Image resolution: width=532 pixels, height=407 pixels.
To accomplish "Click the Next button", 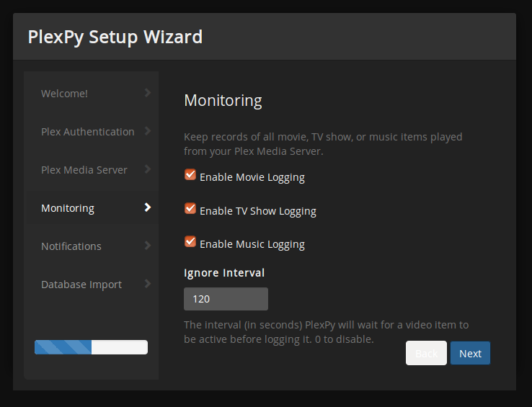I will point(470,353).
